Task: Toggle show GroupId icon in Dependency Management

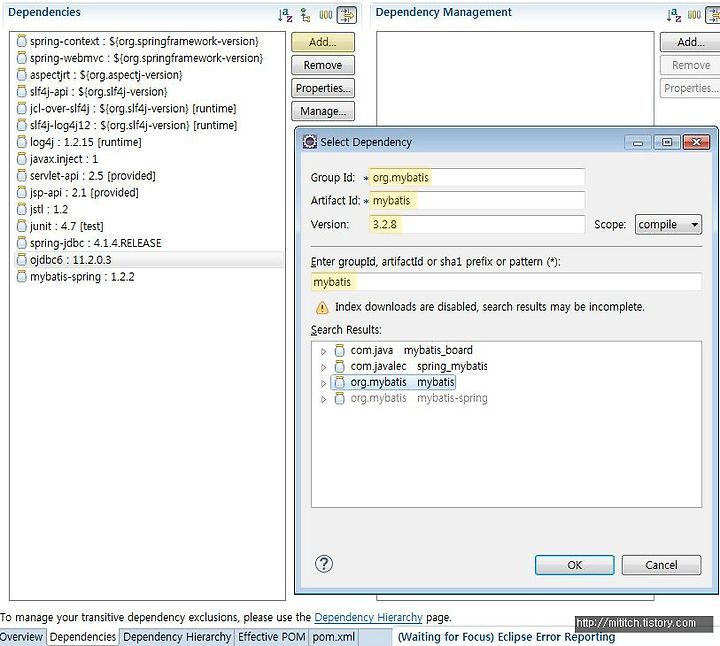Action: [694, 15]
